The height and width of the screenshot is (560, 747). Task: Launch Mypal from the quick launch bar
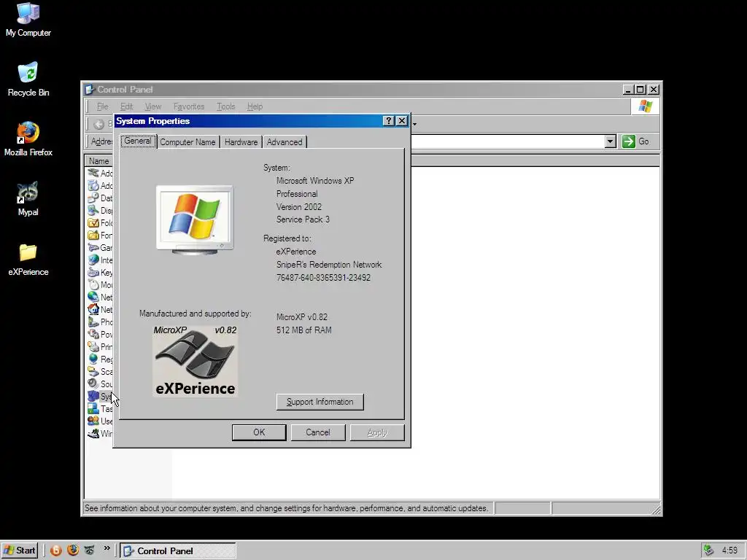pos(89,551)
